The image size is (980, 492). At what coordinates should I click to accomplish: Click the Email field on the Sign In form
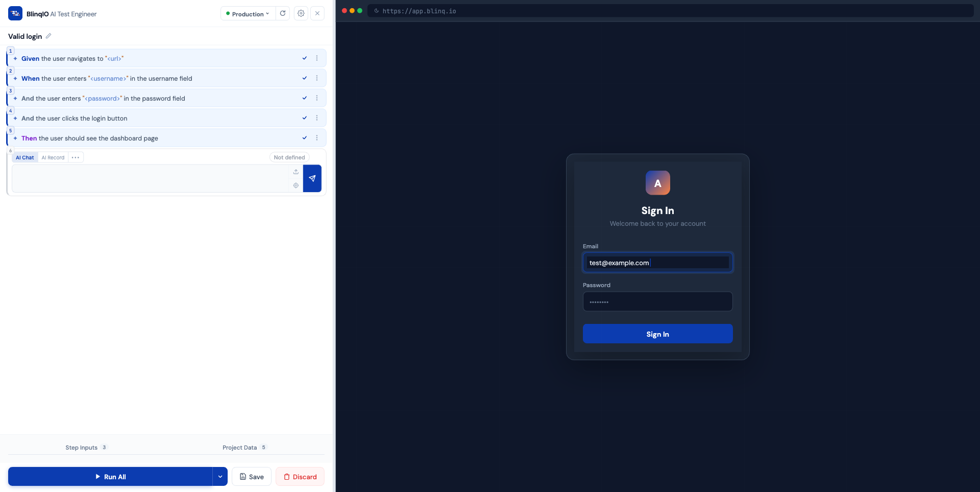pos(657,263)
